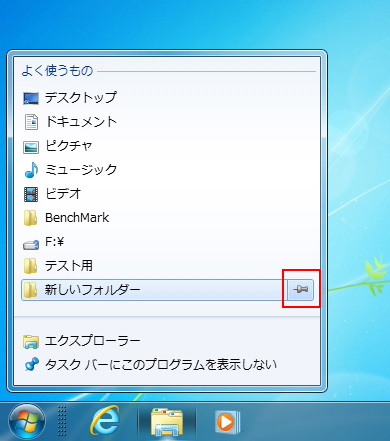The image size is (390, 441).
Task: Click the ドキュメント page icon
Action: pos(31,122)
